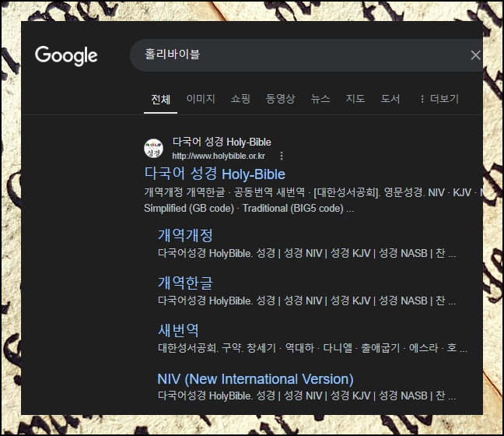This screenshot has height=436, width=504.
Task: Open the 새번역 sitelink
Action: [x=178, y=330]
